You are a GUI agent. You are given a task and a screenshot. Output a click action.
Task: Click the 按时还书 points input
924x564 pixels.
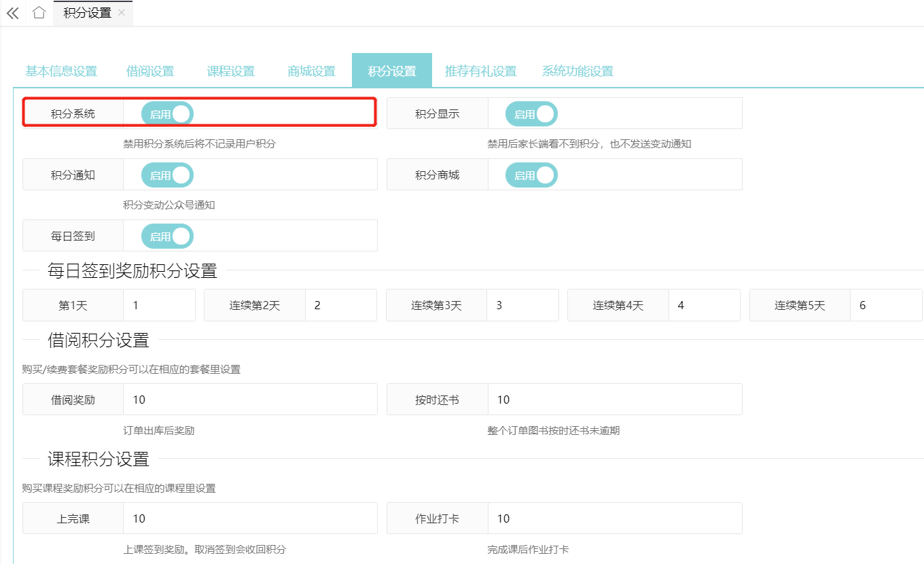coord(615,400)
